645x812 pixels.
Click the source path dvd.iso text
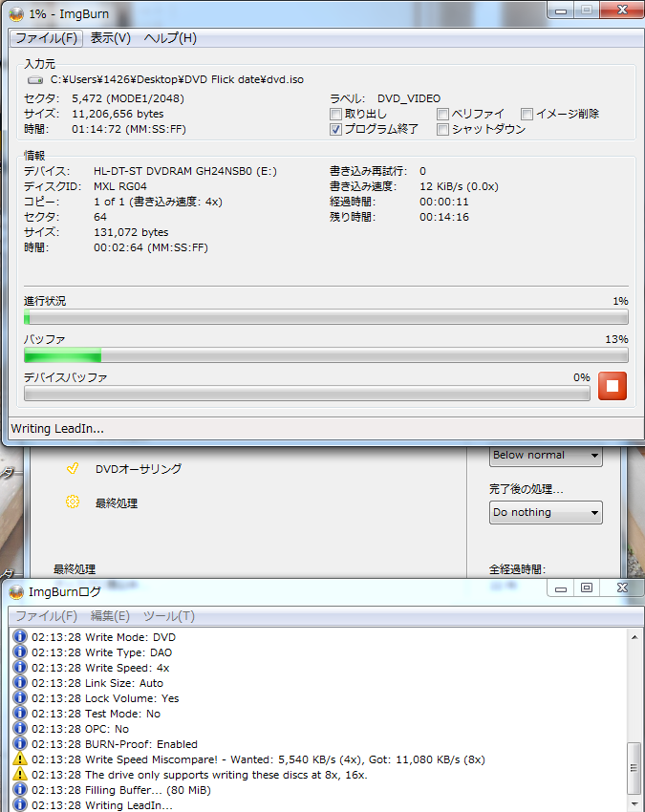(177, 79)
